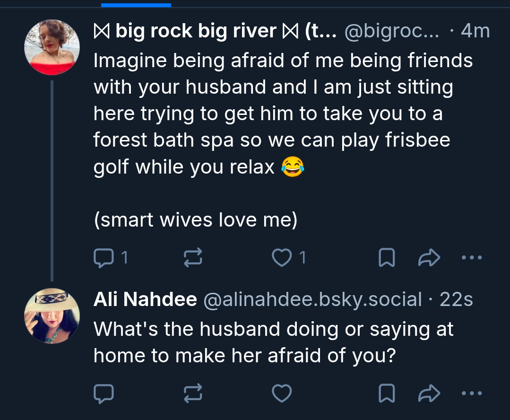Like Ali Nahdee's reply
This screenshot has height=420, width=510.
(x=282, y=393)
